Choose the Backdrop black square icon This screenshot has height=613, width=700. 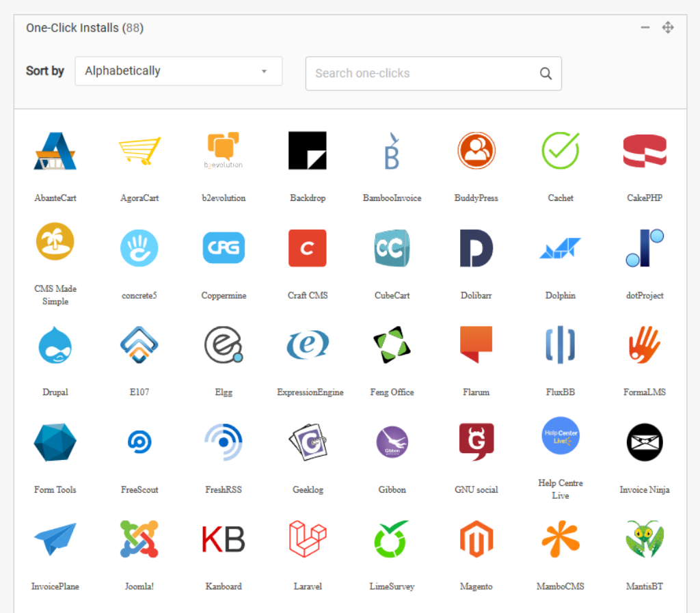308,150
